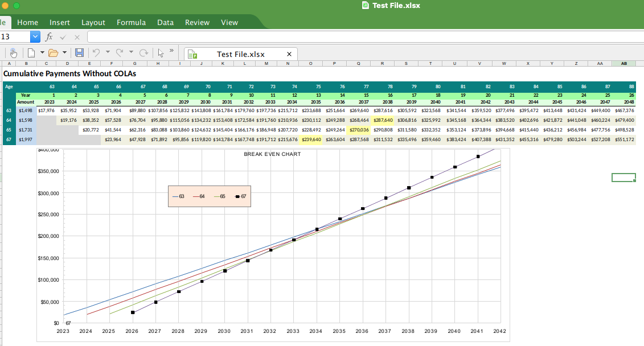The image size is (644, 346).
Task: Expand the cell name box dropdown
Action: [35, 36]
